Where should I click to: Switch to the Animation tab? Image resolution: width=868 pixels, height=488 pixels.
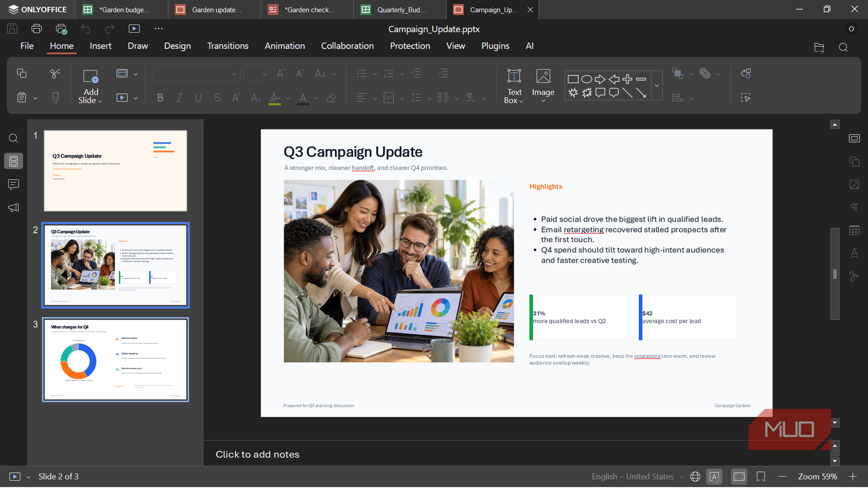pos(285,46)
